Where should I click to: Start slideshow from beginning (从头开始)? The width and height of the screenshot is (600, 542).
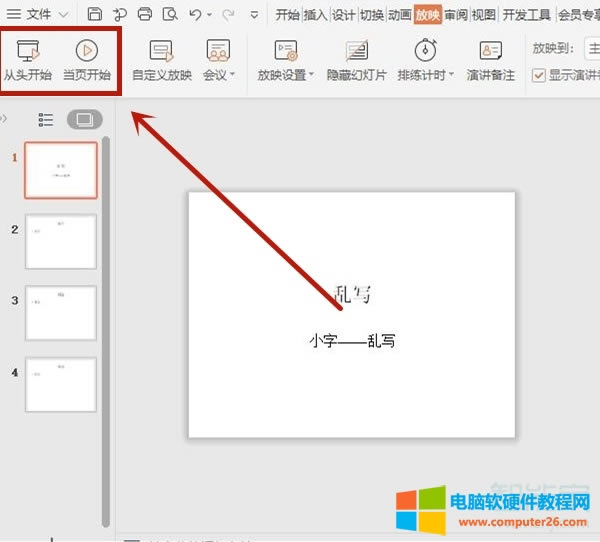pyautogui.click(x=27, y=58)
